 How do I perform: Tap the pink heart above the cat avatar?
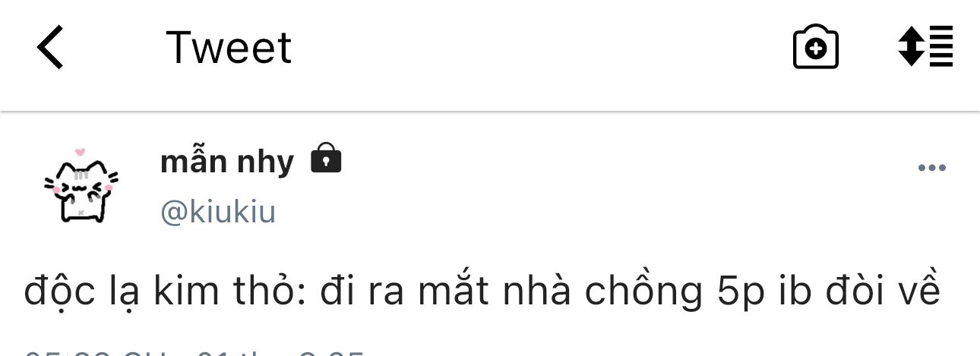coord(81,151)
